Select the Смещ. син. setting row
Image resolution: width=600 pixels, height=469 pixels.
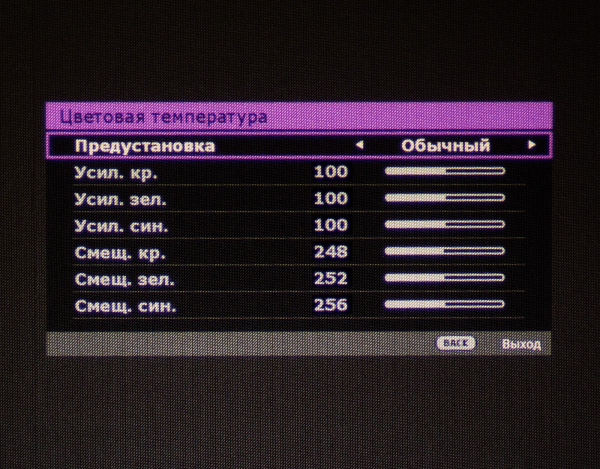(124, 306)
